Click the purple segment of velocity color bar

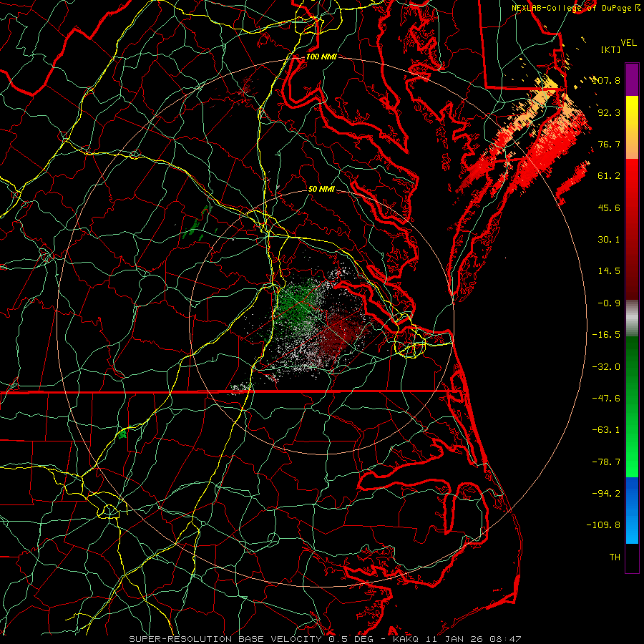click(x=632, y=79)
